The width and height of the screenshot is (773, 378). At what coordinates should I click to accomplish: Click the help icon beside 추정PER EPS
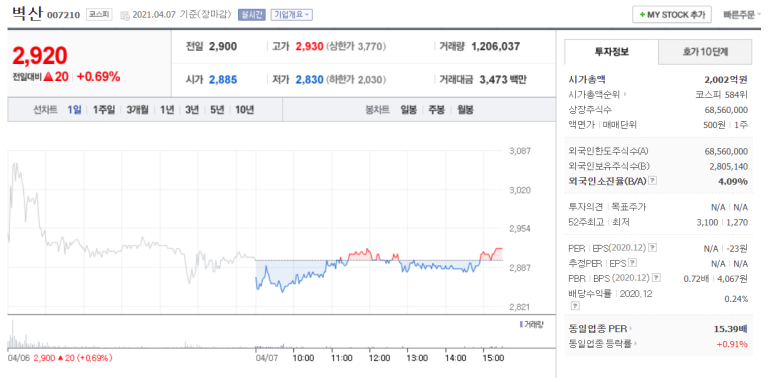point(633,263)
